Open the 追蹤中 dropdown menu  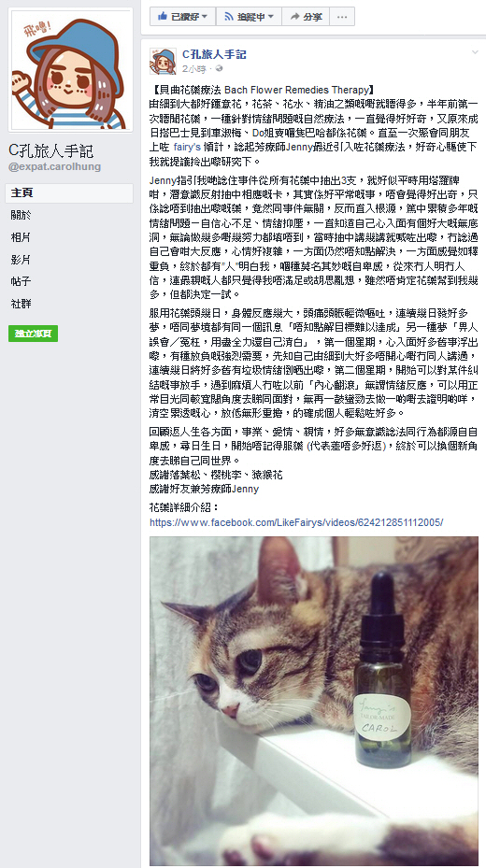point(249,17)
